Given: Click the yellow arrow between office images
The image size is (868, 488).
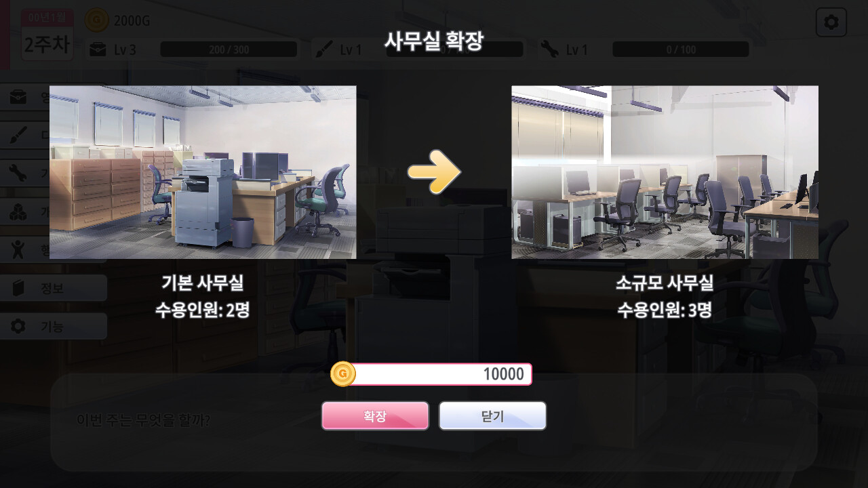Looking at the screenshot, I should 434,172.
